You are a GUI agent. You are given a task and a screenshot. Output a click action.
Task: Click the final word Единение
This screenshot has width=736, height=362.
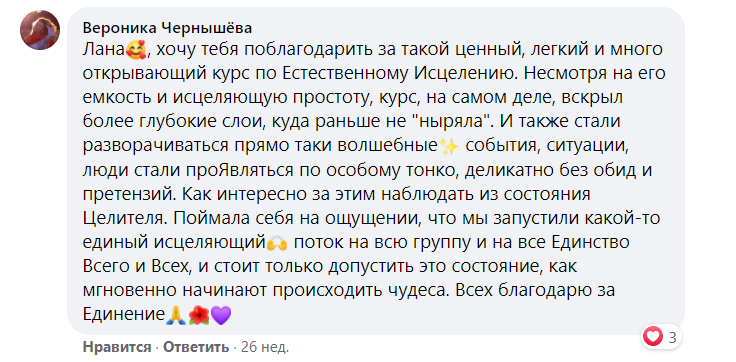click(x=124, y=316)
